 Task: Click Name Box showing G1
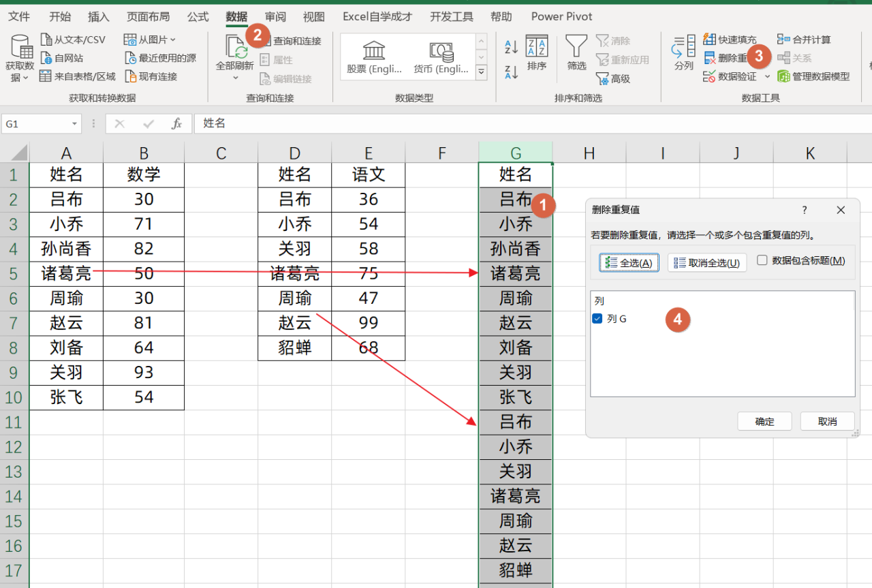click(35, 124)
